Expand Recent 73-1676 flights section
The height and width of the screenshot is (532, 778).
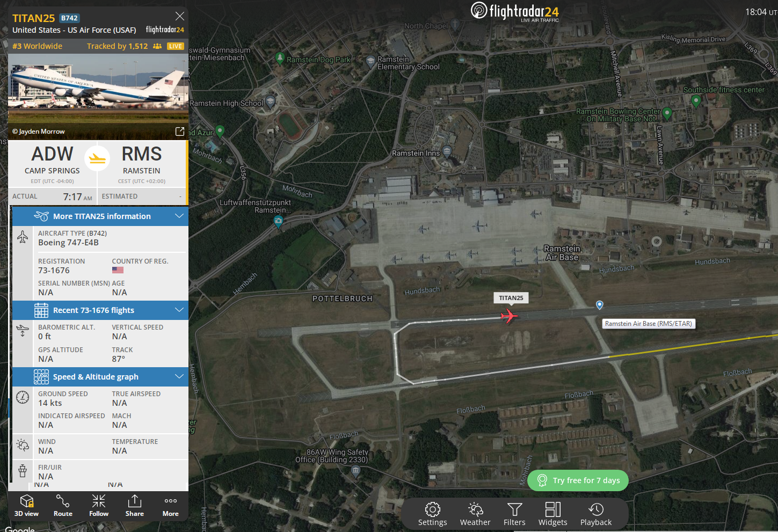click(x=100, y=310)
